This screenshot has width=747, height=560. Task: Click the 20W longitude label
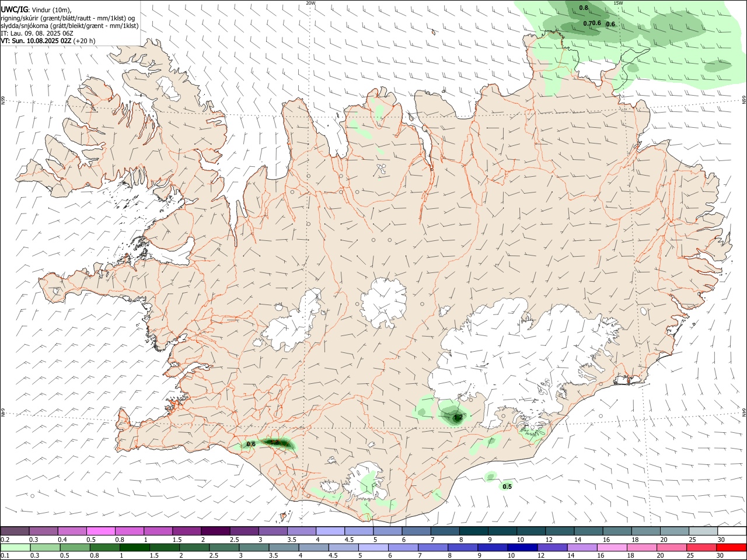tap(310, 3)
